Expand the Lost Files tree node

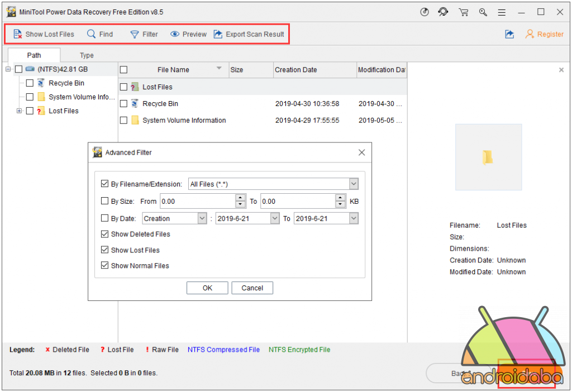coord(20,111)
